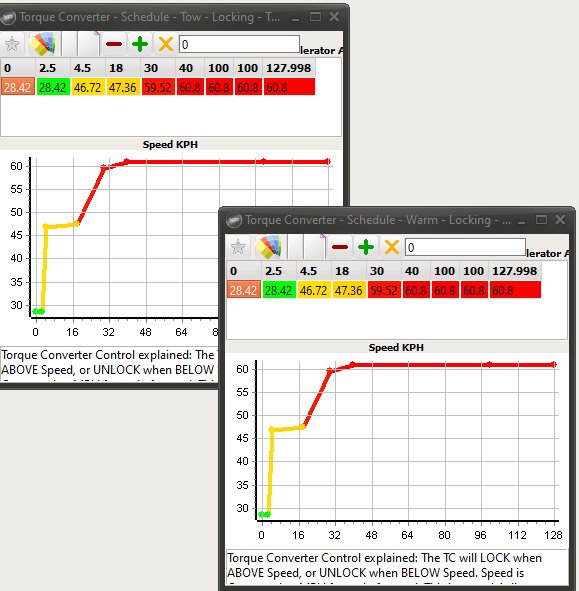Image resolution: width=579 pixels, height=591 pixels.
Task: Click red minus decrement icon in Warm window
Action: 340,247
